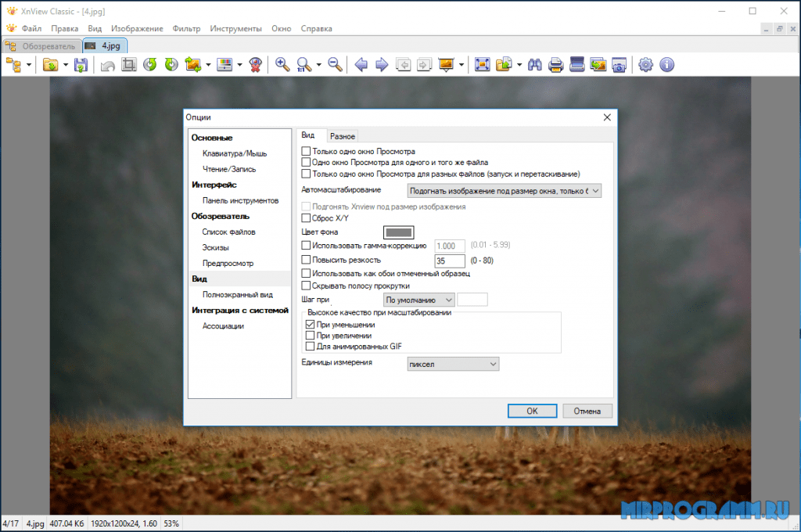Select 'Панель инструментов' in options tree
This screenshot has width=801, height=532.
(241, 200)
